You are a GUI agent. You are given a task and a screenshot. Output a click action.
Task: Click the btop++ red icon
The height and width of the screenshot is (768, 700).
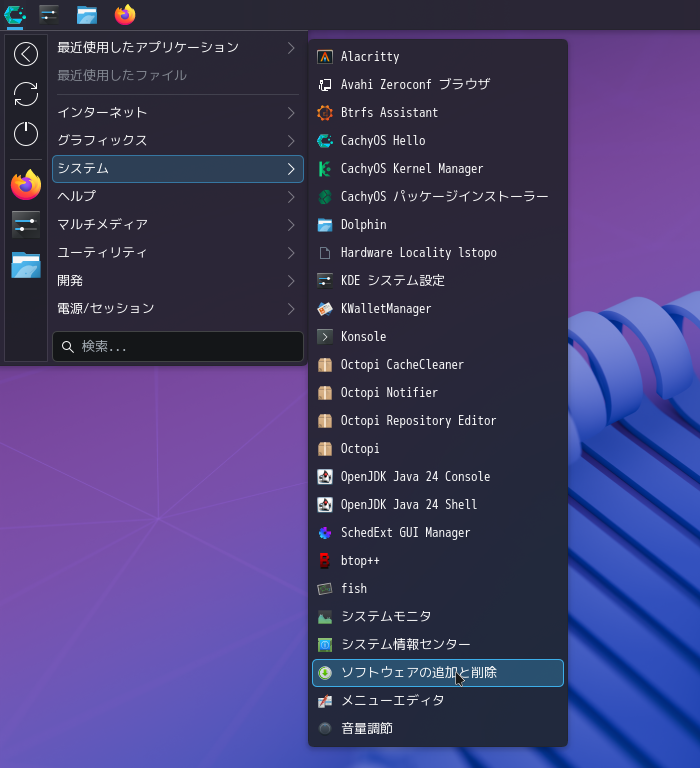(325, 561)
